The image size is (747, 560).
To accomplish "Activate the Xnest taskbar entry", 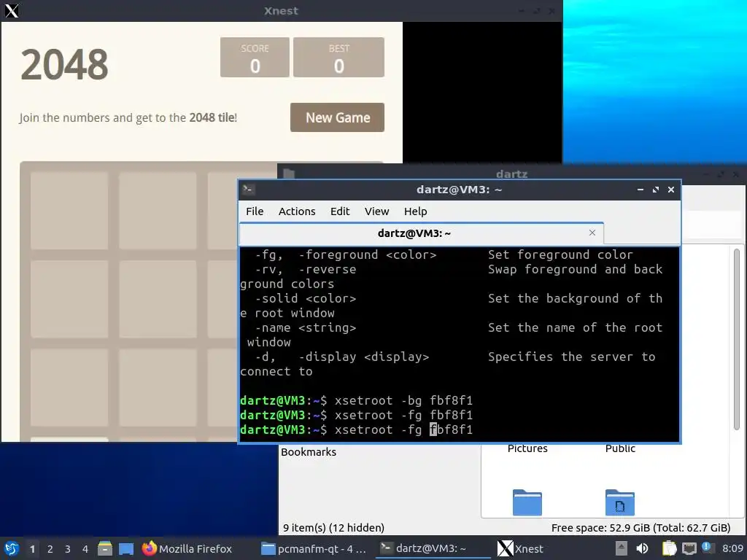I will [520, 548].
